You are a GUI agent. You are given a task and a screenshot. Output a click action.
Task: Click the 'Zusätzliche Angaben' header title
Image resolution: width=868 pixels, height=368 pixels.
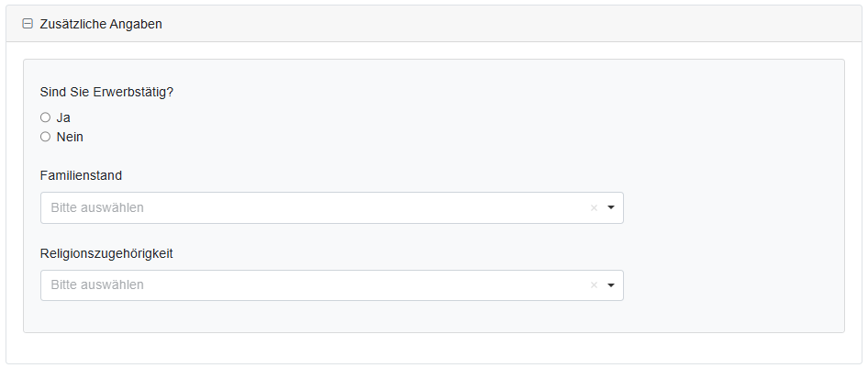pyautogui.click(x=101, y=24)
